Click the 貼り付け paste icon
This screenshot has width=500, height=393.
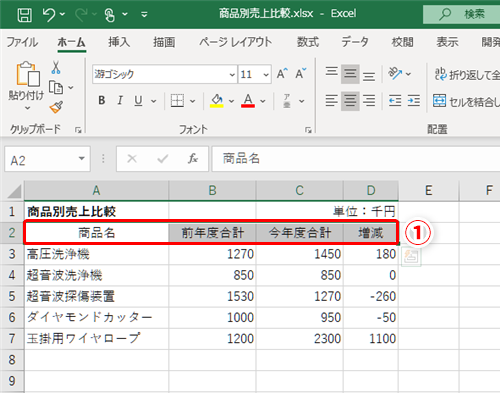(x=28, y=74)
